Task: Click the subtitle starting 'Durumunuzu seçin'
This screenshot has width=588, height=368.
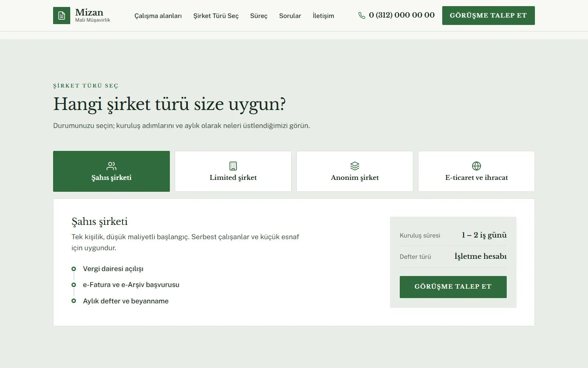Action: [x=181, y=126]
